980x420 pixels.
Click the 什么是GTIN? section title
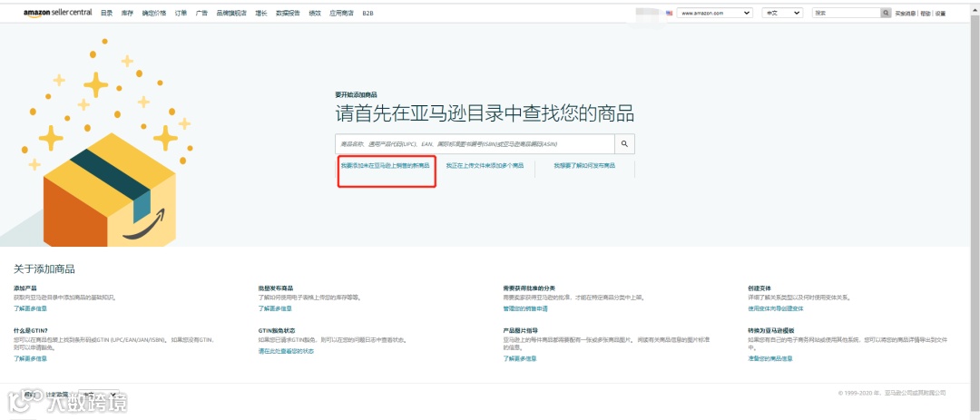tap(31, 330)
